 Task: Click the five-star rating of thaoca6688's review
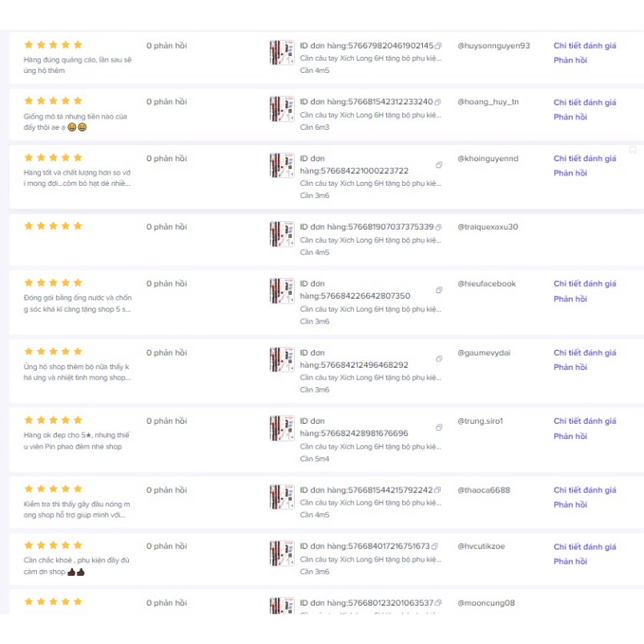coord(54,489)
